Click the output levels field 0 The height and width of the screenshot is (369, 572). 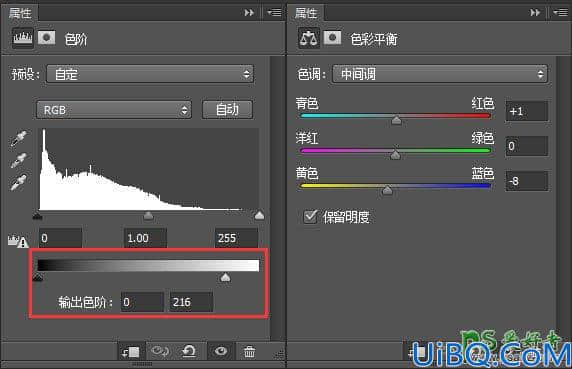(142, 302)
